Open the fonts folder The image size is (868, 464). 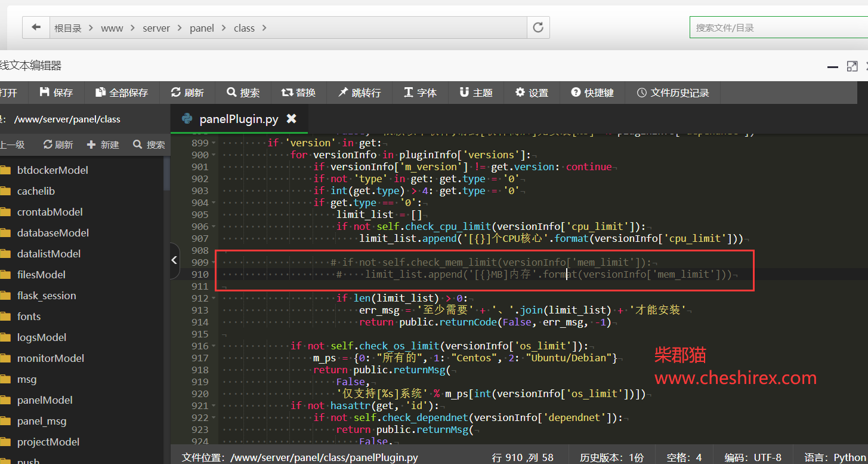click(x=29, y=316)
